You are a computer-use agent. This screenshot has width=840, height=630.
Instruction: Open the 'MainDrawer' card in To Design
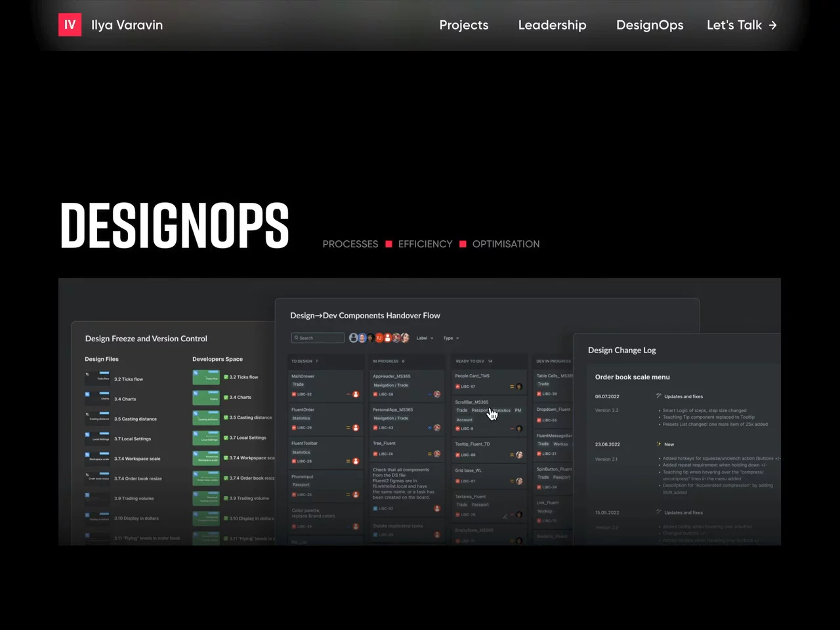click(x=325, y=385)
